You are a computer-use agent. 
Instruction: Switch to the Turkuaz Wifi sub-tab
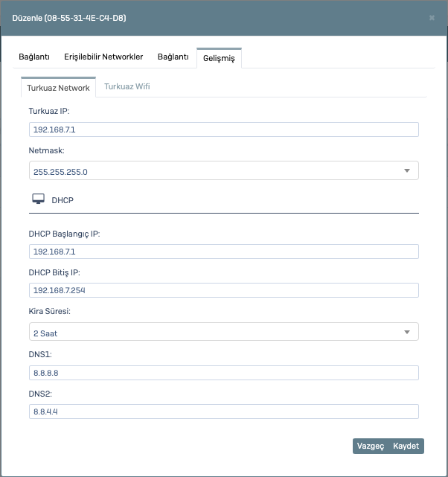coord(127,87)
